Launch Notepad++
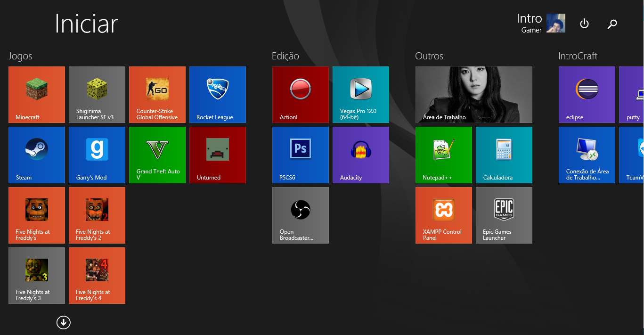Viewport: 644px width, 335px height. point(444,155)
